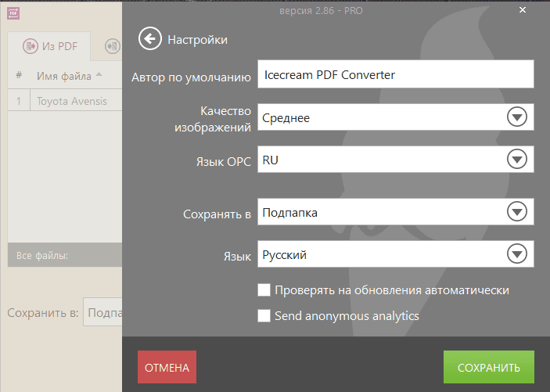Toggle the Send anonymous analytics checkbox

(x=264, y=316)
